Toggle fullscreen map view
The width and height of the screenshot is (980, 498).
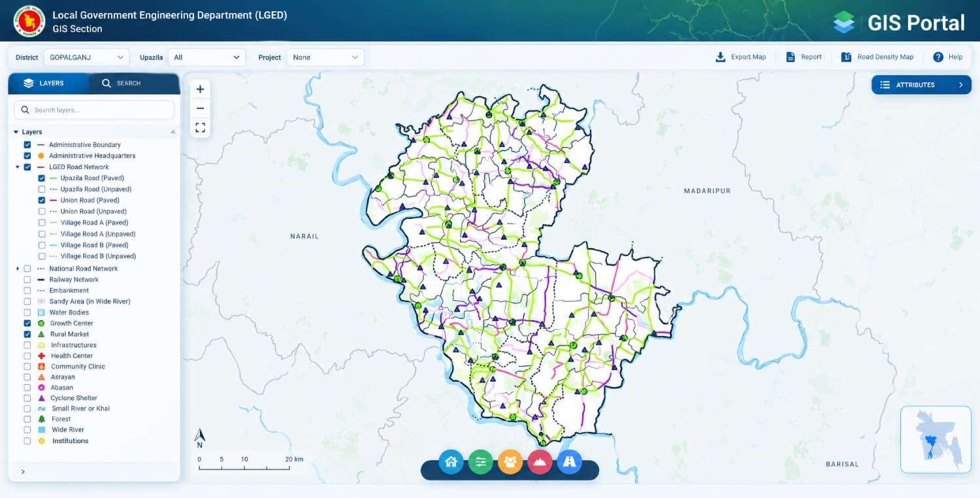200,127
